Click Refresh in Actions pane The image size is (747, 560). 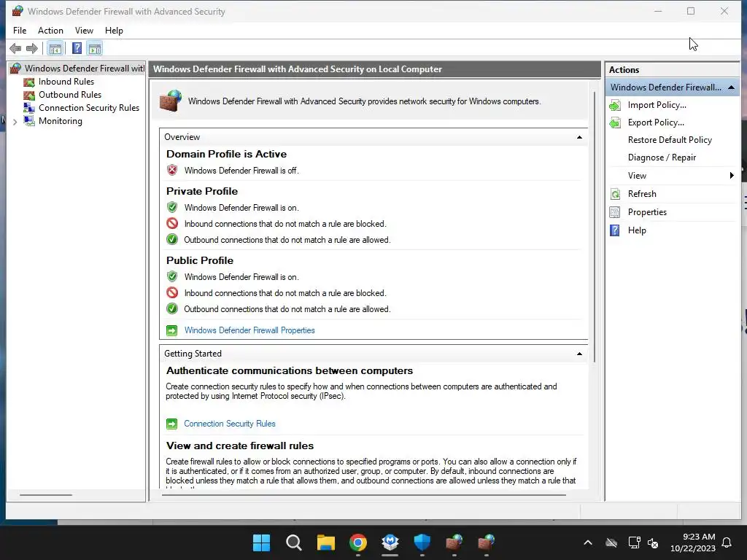[642, 194]
